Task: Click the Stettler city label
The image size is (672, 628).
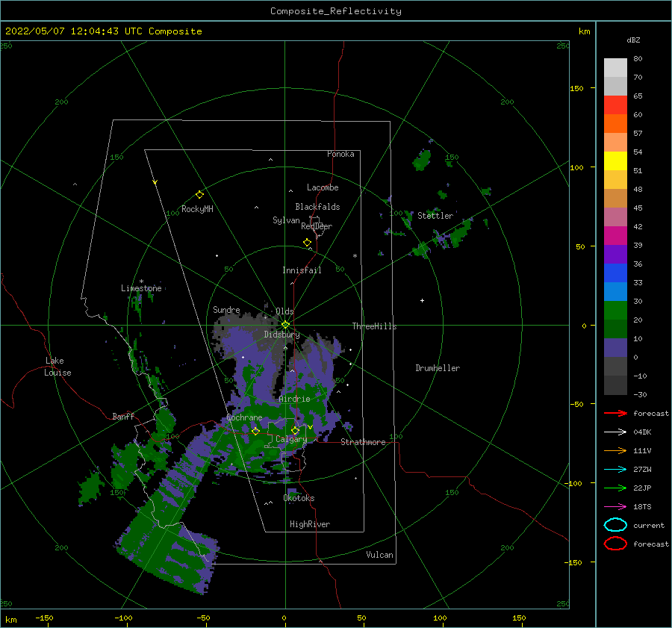Action: tap(435, 216)
